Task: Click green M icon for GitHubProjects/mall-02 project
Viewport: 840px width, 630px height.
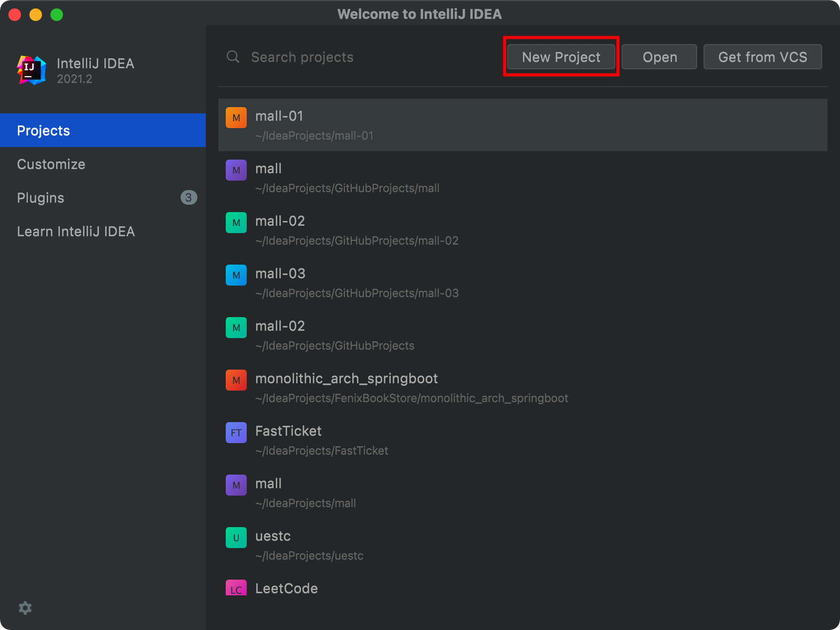Action: pyautogui.click(x=236, y=223)
